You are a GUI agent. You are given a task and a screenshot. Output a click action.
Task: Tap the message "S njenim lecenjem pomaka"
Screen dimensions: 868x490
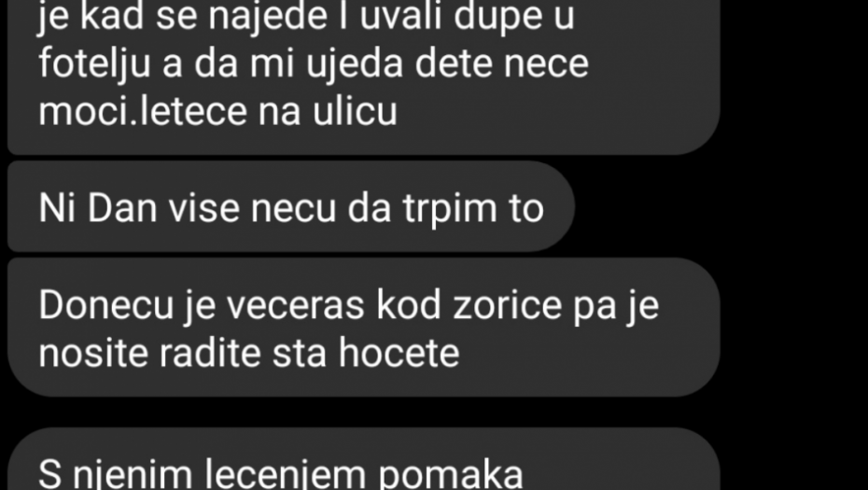point(364,458)
